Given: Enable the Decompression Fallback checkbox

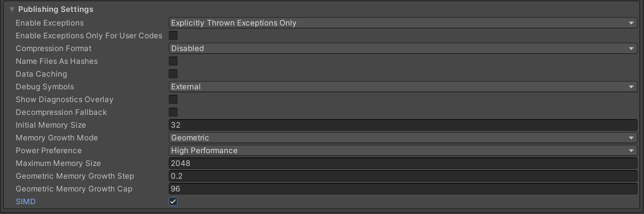Looking at the screenshot, I should point(173,112).
